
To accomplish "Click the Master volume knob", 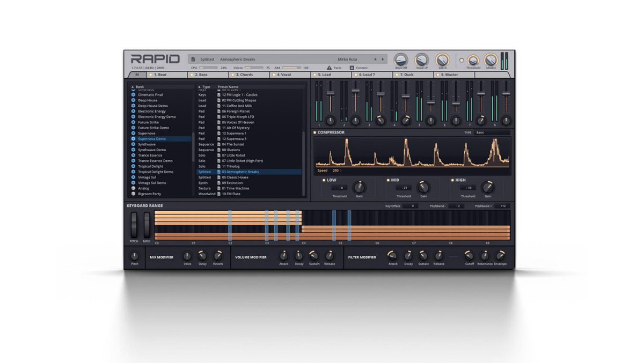I will [491, 60].
